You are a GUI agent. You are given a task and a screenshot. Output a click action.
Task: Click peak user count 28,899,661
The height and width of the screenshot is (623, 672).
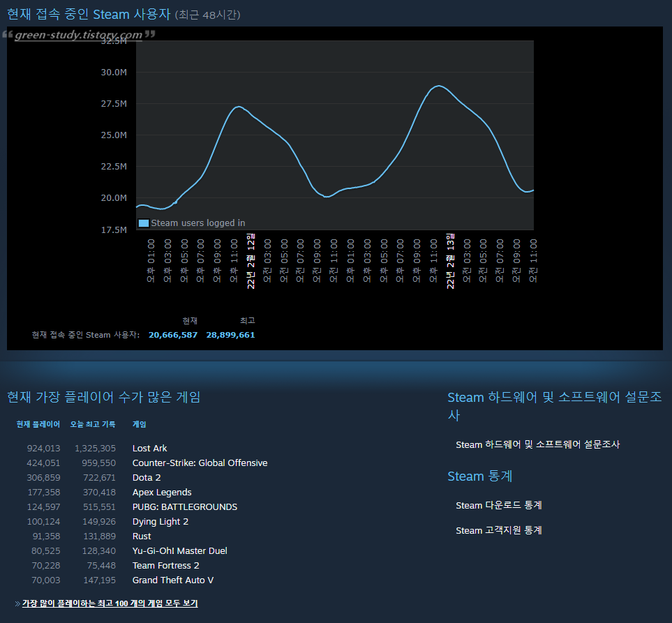[230, 335]
